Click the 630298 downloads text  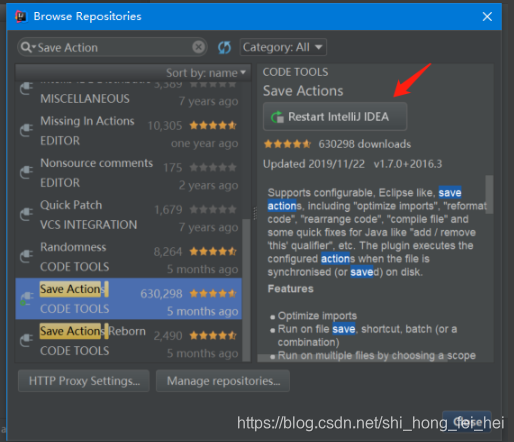click(365, 144)
